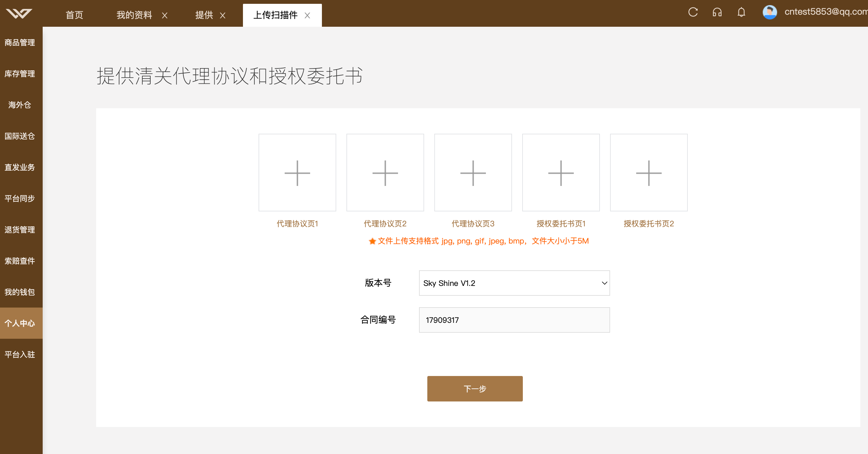Viewport: 868px width, 454px height.
Task: Close the 我的资料 tab
Action: pos(164,16)
